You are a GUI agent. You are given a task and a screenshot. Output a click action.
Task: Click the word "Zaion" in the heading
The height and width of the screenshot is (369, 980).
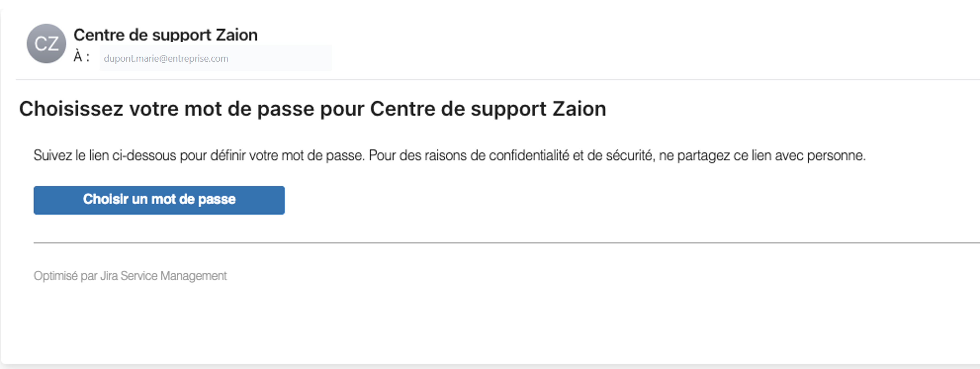pyautogui.click(x=579, y=109)
